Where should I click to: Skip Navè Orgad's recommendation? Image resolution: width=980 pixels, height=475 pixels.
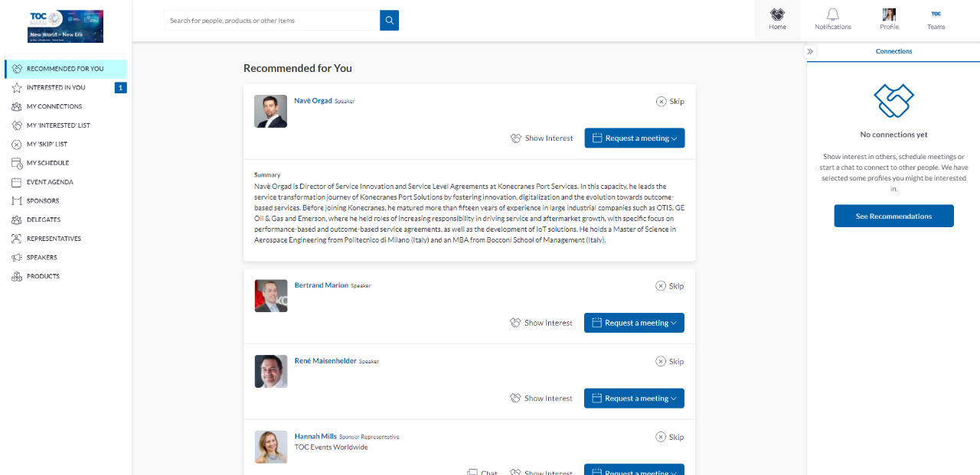(670, 102)
